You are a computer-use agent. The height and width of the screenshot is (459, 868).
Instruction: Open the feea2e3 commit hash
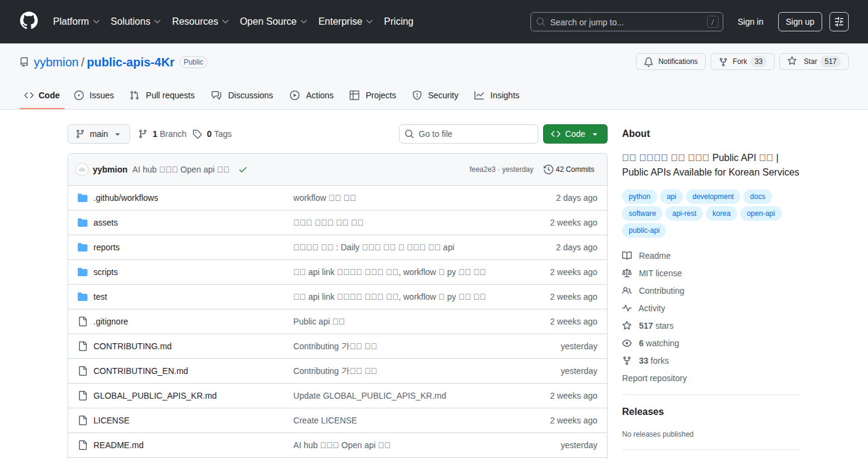click(482, 169)
